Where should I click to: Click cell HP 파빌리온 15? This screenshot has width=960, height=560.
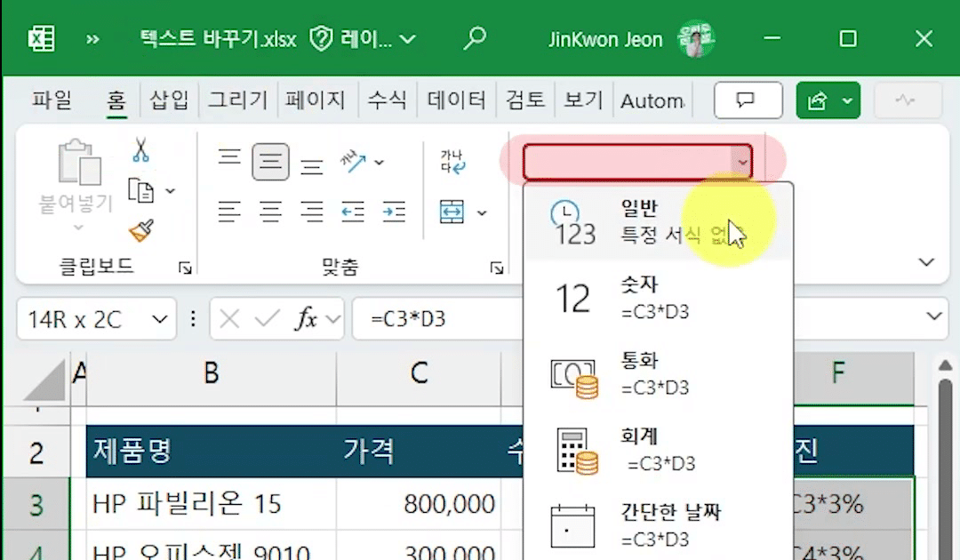click(x=212, y=505)
